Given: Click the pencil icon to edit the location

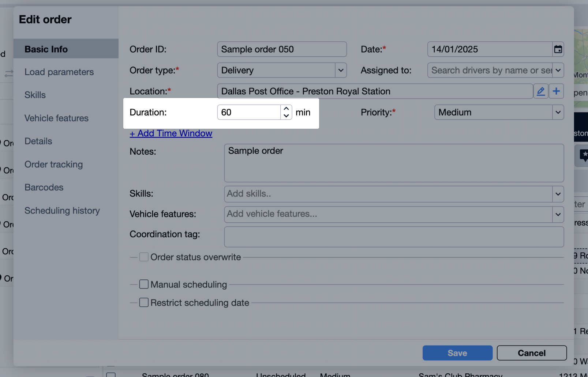Looking at the screenshot, I should tap(541, 91).
